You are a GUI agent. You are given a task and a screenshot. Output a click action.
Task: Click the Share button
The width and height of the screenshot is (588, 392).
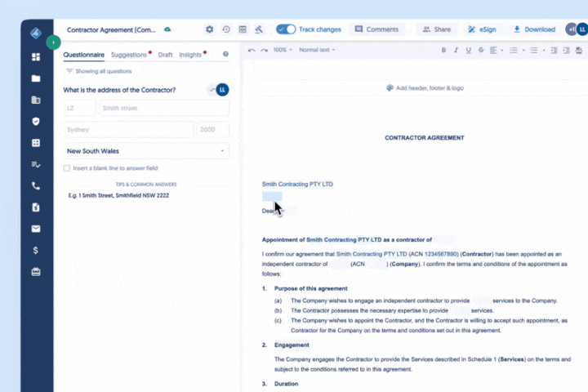[436, 29]
